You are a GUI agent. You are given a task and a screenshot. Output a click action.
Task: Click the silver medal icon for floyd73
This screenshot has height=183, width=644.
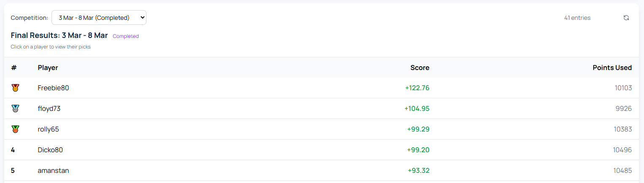click(x=15, y=108)
